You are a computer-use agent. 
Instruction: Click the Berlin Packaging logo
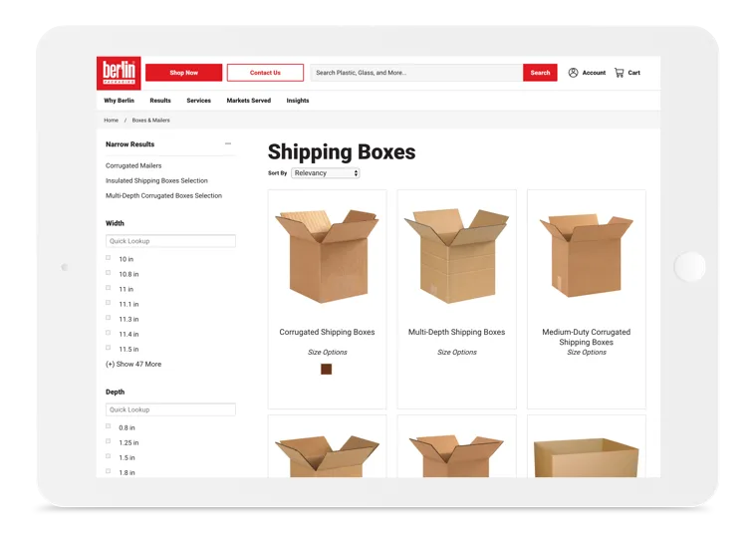119,73
